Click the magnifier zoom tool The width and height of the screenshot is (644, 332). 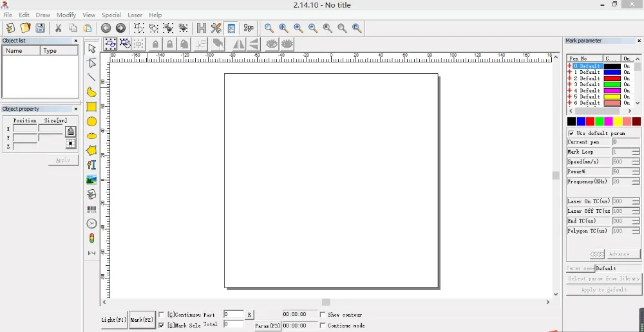coord(269,28)
